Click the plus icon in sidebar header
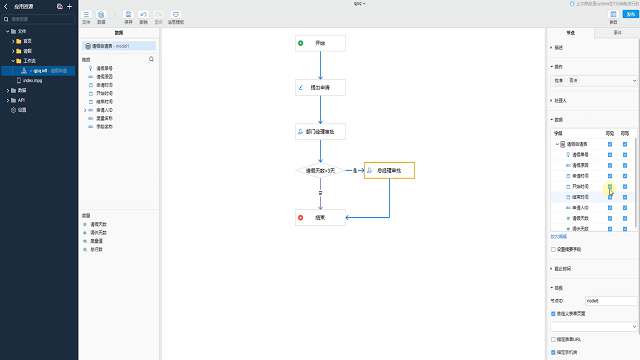Viewport: 640px width, 360px height. pos(69,7)
